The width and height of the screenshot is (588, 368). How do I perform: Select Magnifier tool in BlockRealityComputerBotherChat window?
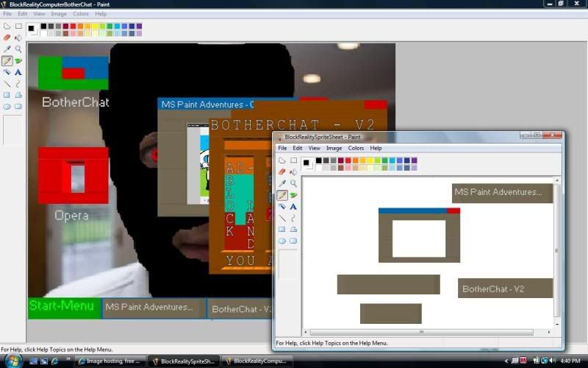pos(18,49)
